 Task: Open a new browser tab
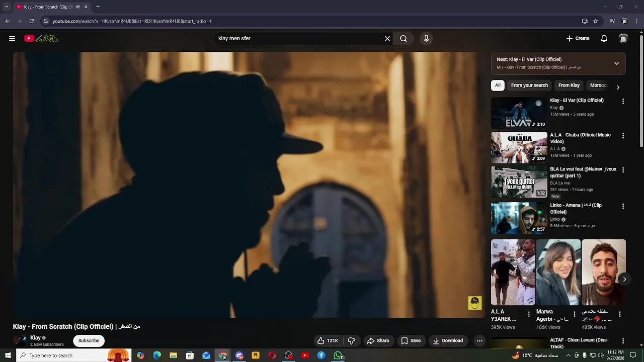(x=98, y=7)
